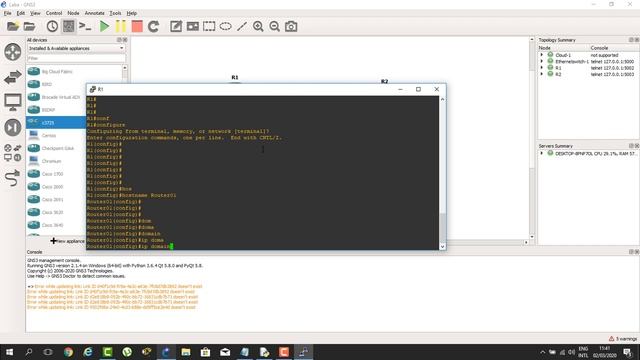Stop all nodes red square button
The image size is (640, 360).
(x=137, y=27)
